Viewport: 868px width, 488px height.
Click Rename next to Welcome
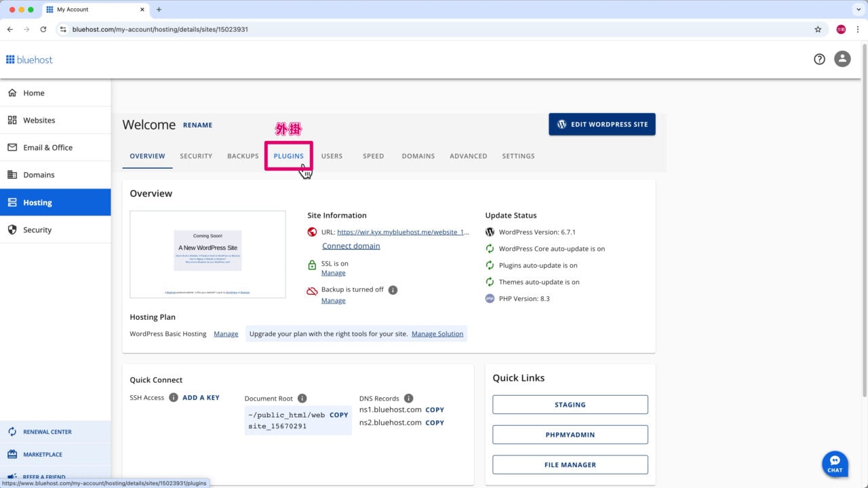(x=197, y=125)
